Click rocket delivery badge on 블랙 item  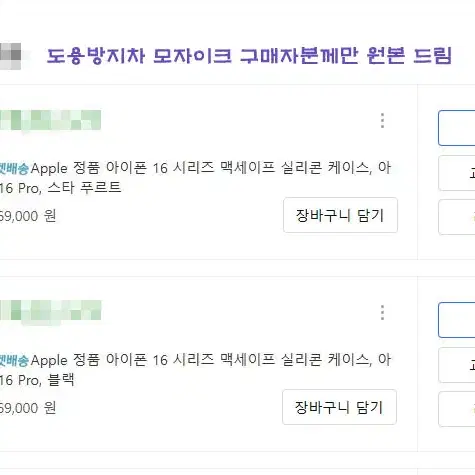tap(15, 360)
